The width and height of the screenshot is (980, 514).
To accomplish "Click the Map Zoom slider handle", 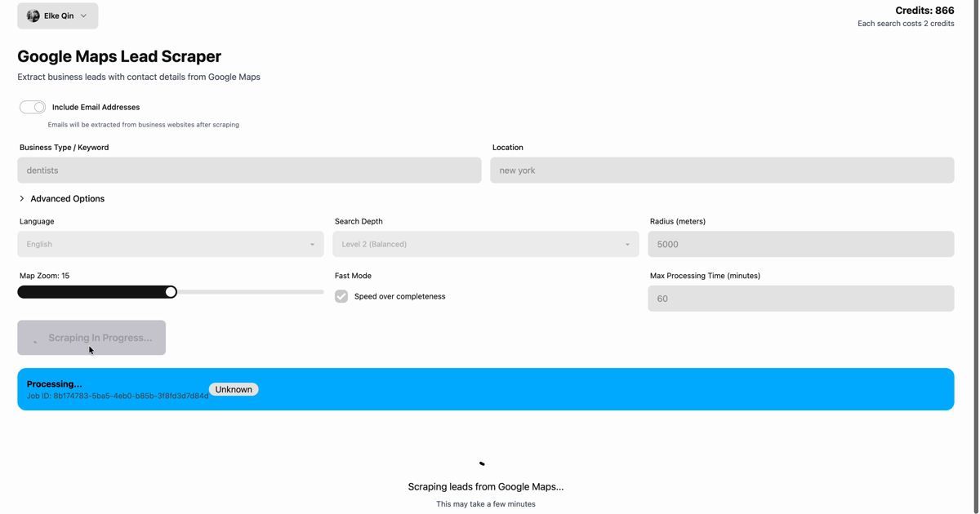I will [x=171, y=292].
